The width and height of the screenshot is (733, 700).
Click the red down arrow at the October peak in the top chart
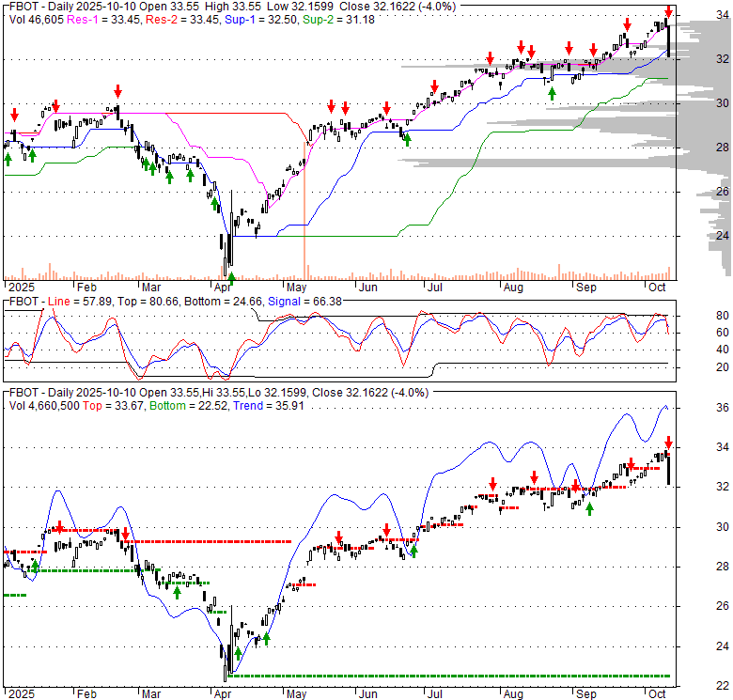[668, 12]
